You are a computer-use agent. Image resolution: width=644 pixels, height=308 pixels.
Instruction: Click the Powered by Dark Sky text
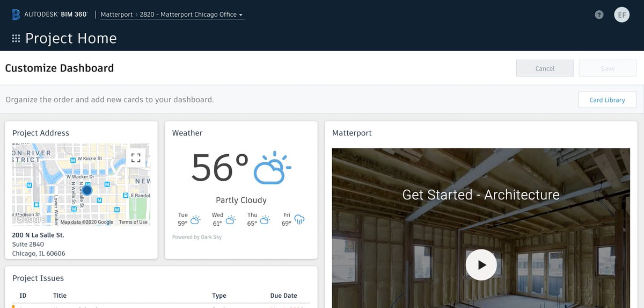click(x=196, y=237)
